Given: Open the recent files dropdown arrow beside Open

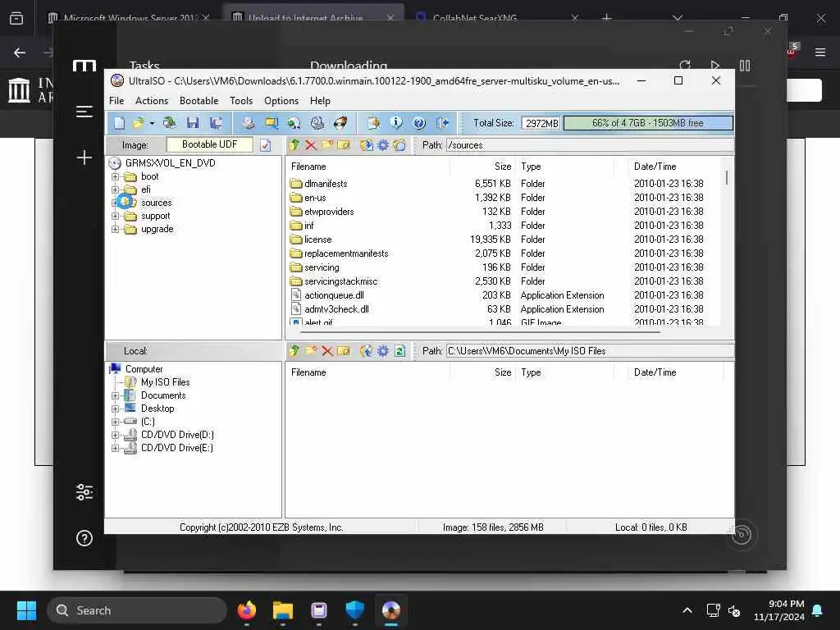Looking at the screenshot, I should click(152, 124).
